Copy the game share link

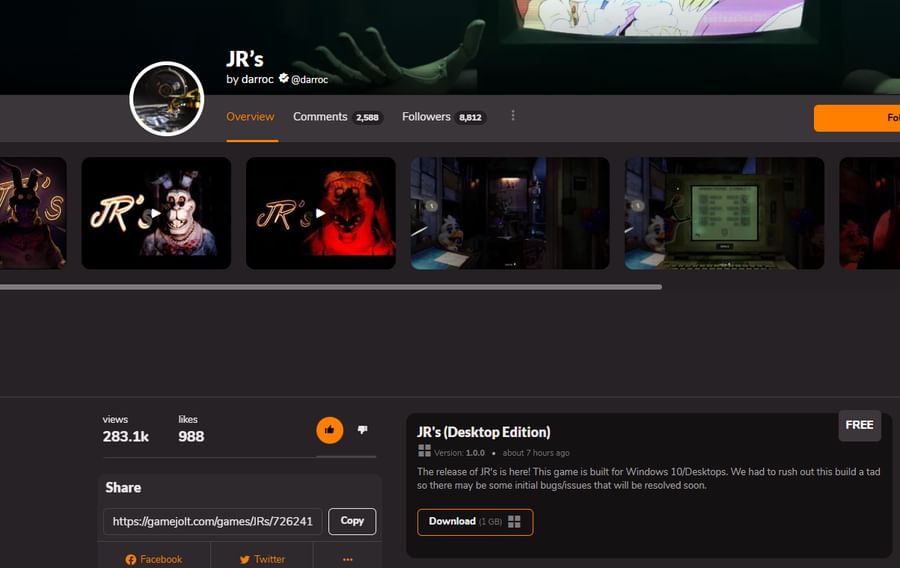(352, 521)
